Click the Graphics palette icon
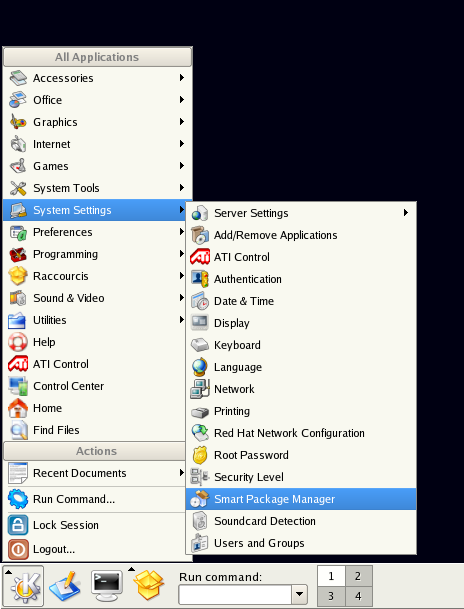 pos(18,122)
